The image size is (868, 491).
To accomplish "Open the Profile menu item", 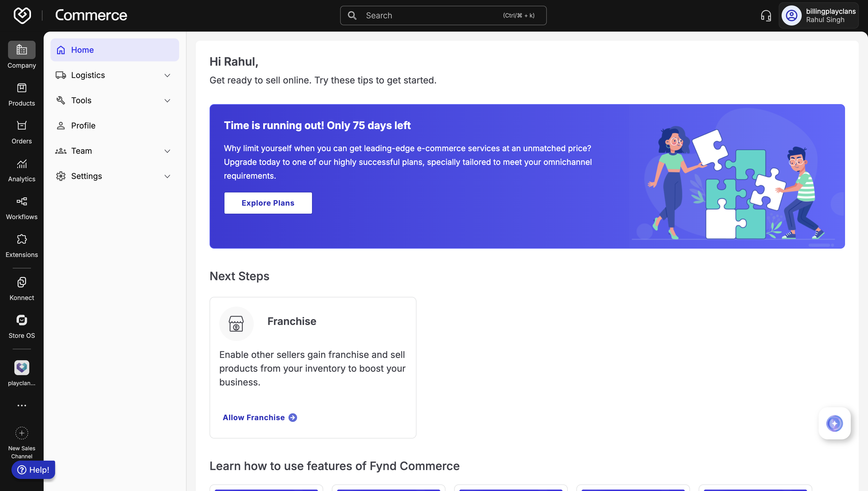I will [x=83, y=126].
